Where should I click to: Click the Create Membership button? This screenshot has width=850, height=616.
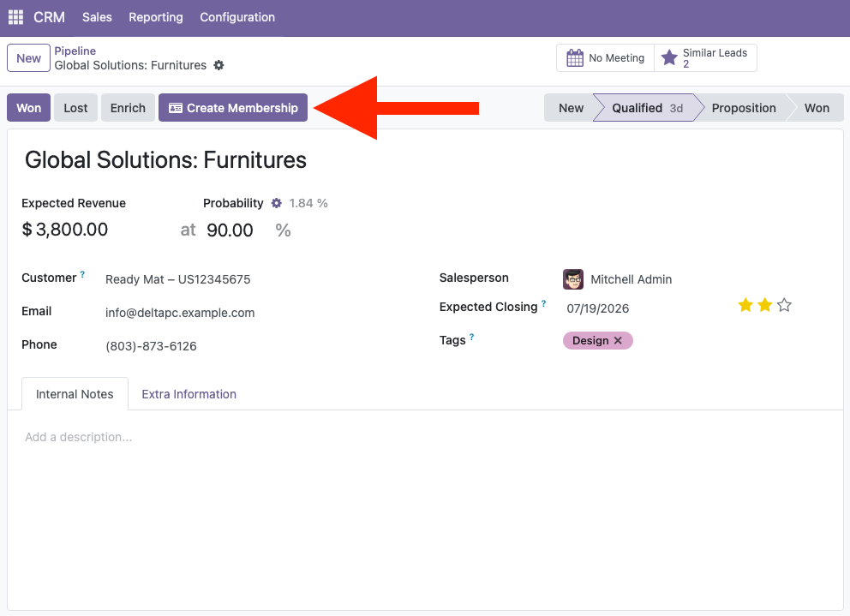coord(233,108)
